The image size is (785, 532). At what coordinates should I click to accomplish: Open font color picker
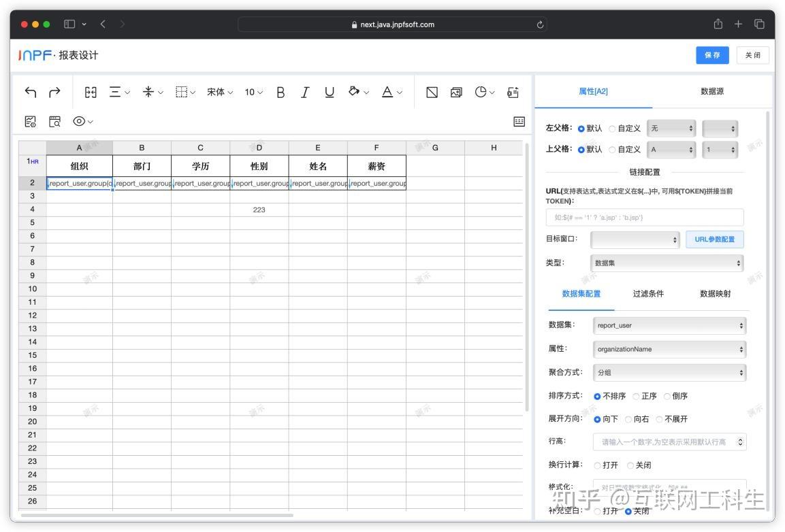[x=391, y=92]
